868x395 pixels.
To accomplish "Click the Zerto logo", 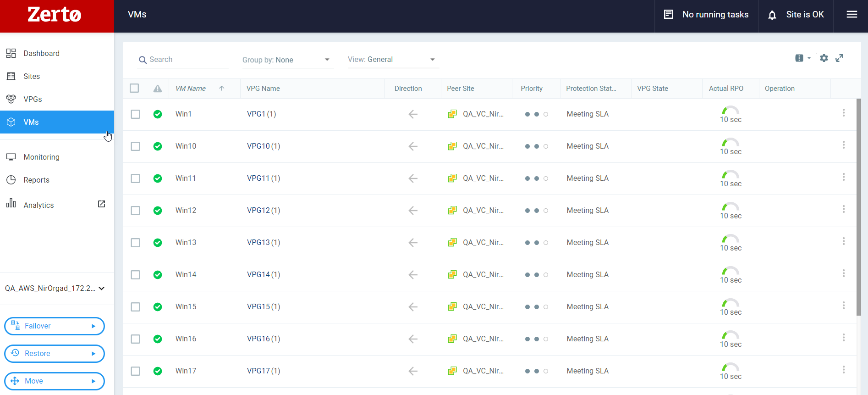I will (55, 15).
